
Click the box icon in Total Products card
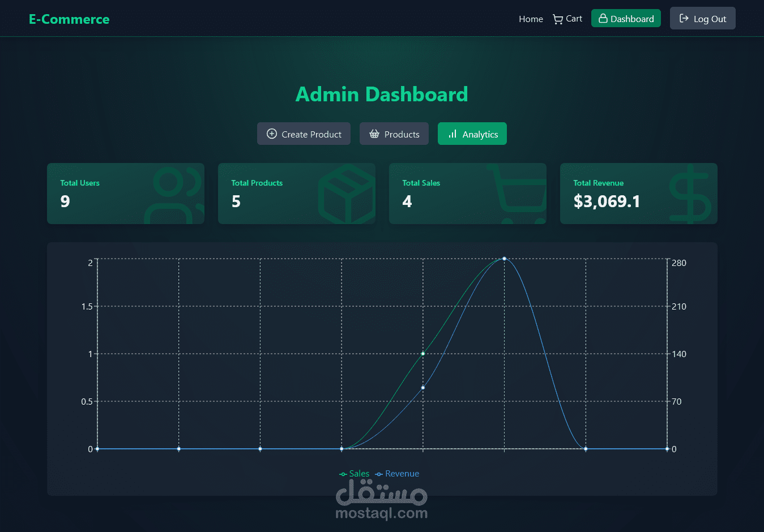click(347, 194)
